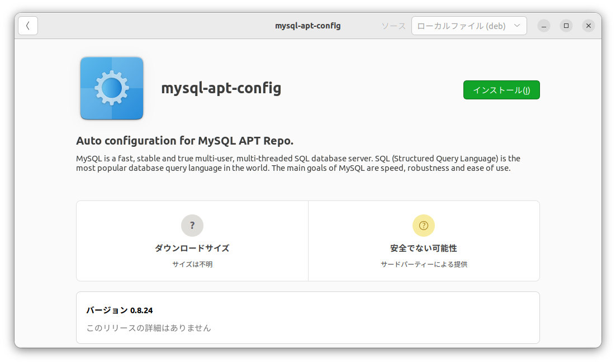Viewport: 616px width, 364px height.
Task: Click the MySQL description paragraph
Action: coord(298,163)
